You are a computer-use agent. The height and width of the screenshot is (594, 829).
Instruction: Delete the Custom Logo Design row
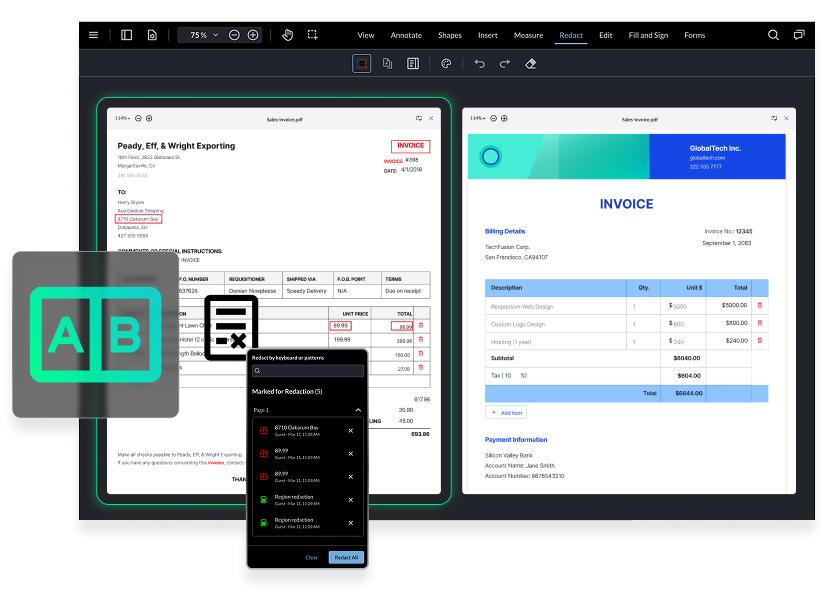point(760,323)
